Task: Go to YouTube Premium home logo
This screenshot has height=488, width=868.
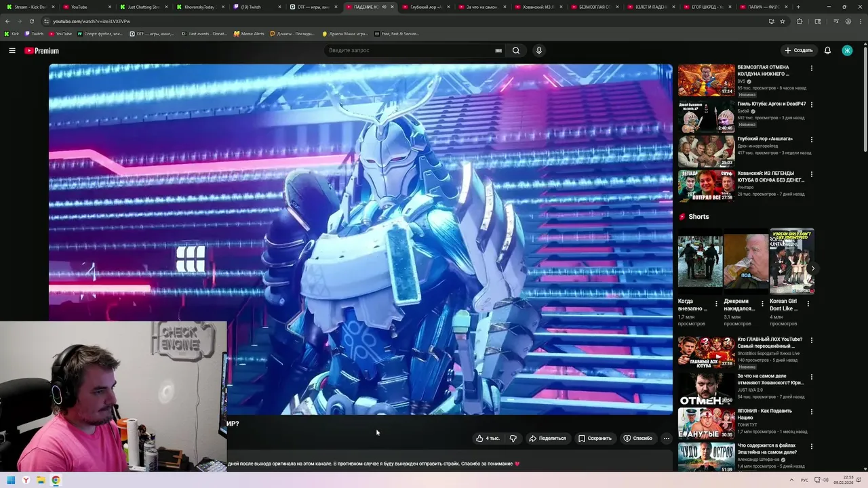Action: click(41, 51)
